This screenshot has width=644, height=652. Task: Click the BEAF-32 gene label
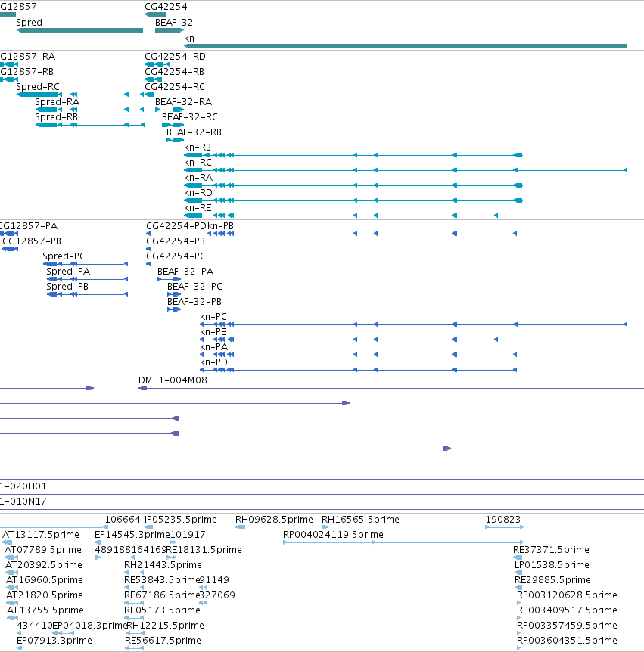174,23
